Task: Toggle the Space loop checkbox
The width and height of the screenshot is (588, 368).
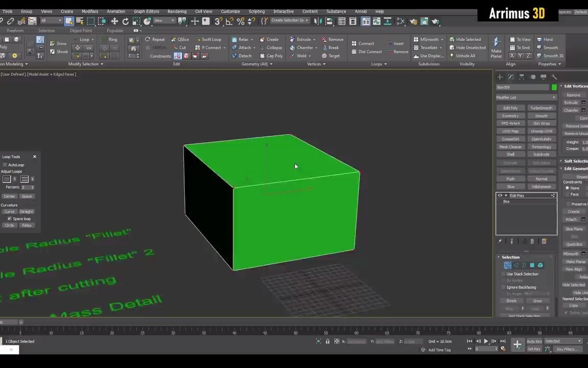Action: point(9,219)
